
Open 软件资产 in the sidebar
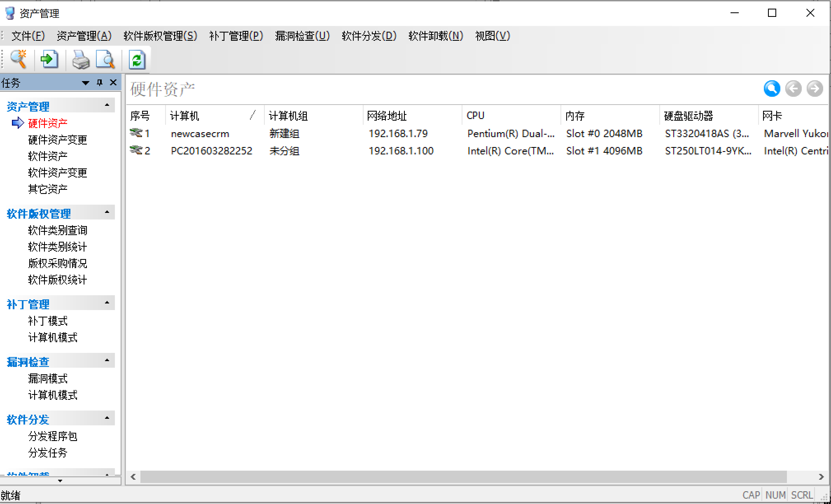[48, 156]
